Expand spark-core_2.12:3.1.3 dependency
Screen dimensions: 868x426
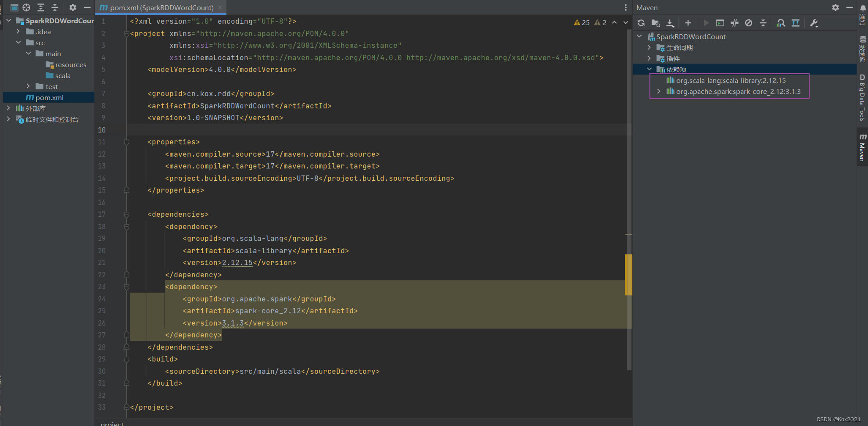659,91
